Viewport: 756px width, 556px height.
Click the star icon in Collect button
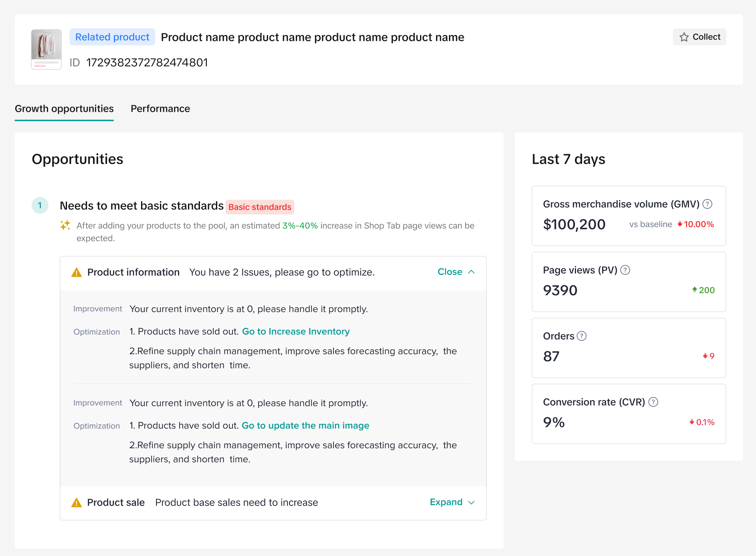coord(684,37)
